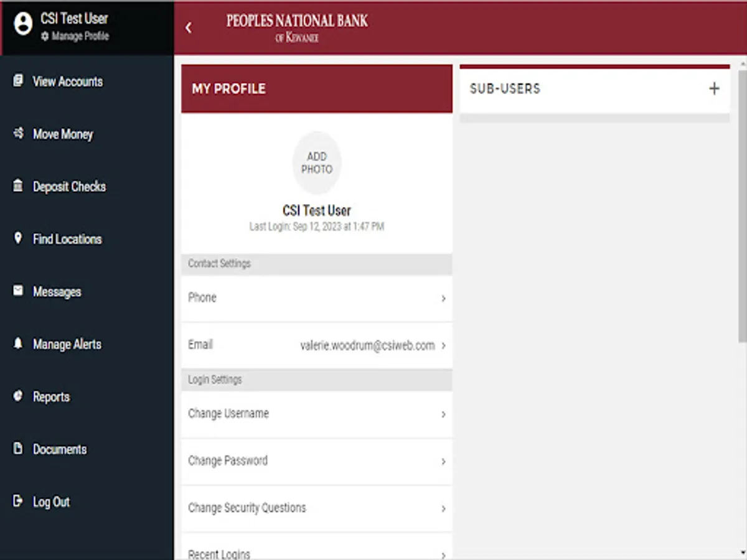The image size is (747, 560).
Task: Select the Manage Alerts bell icon
Action: click(x=17, y=344)
